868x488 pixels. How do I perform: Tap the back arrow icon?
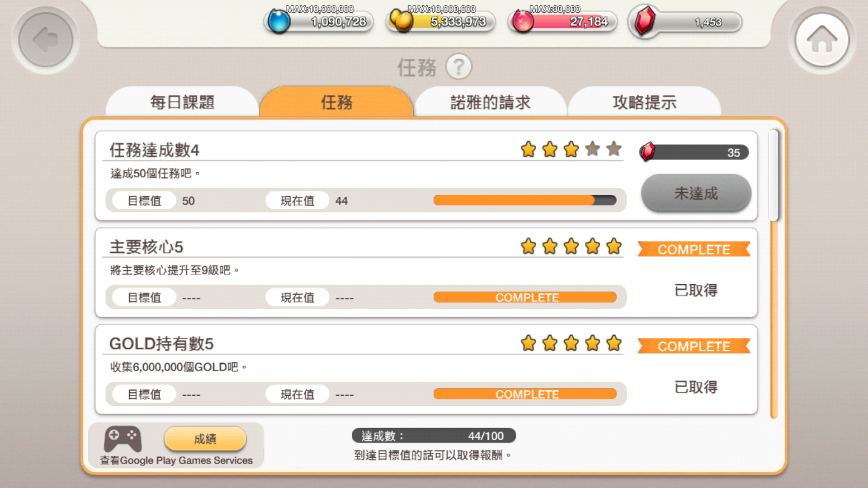[46, 40]
